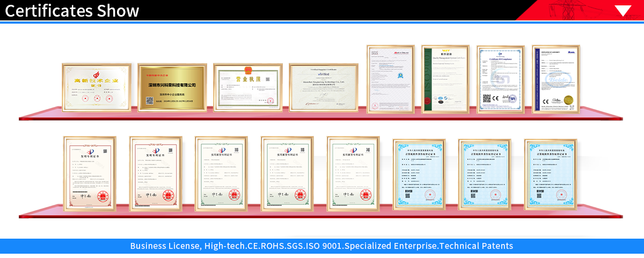Open the second 发明专利证书 invention patent certificate
Screen dimensions: 644x258
[156, 173]
